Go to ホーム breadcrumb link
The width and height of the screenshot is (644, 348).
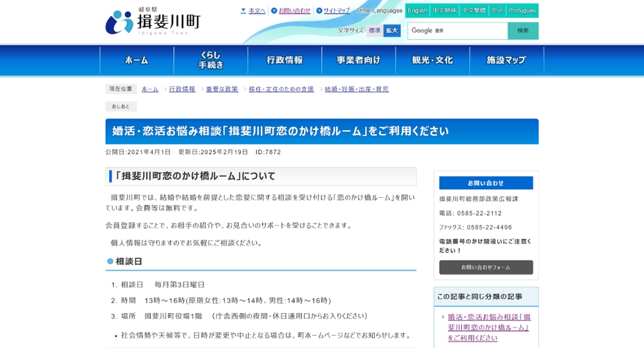(150, 89)
